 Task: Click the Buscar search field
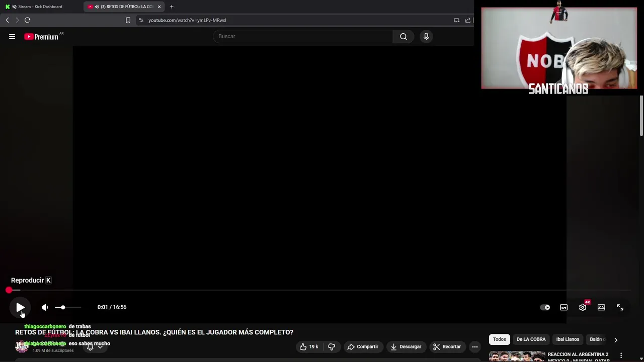pyautogui.click(x=303, y=36)
